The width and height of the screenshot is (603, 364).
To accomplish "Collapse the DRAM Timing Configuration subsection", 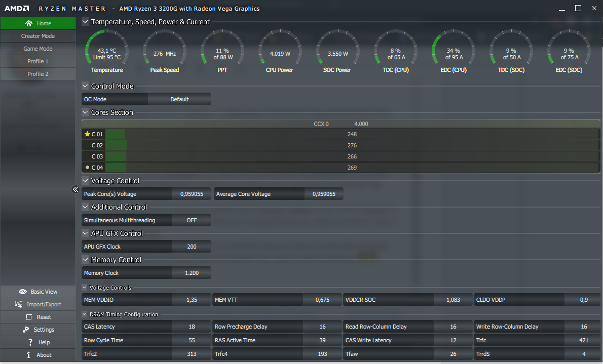I will coord(85,314).
